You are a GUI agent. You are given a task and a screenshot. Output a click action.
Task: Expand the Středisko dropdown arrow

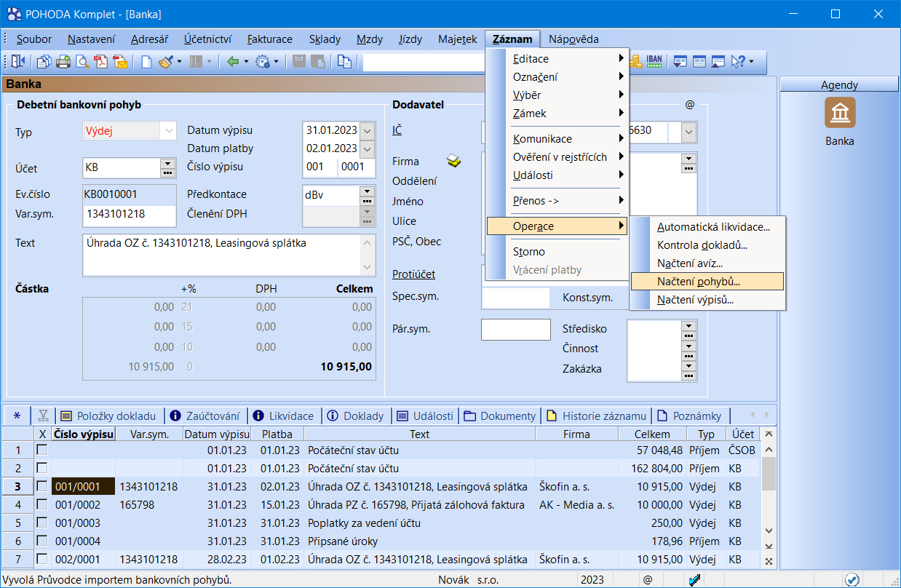[688, 326]
